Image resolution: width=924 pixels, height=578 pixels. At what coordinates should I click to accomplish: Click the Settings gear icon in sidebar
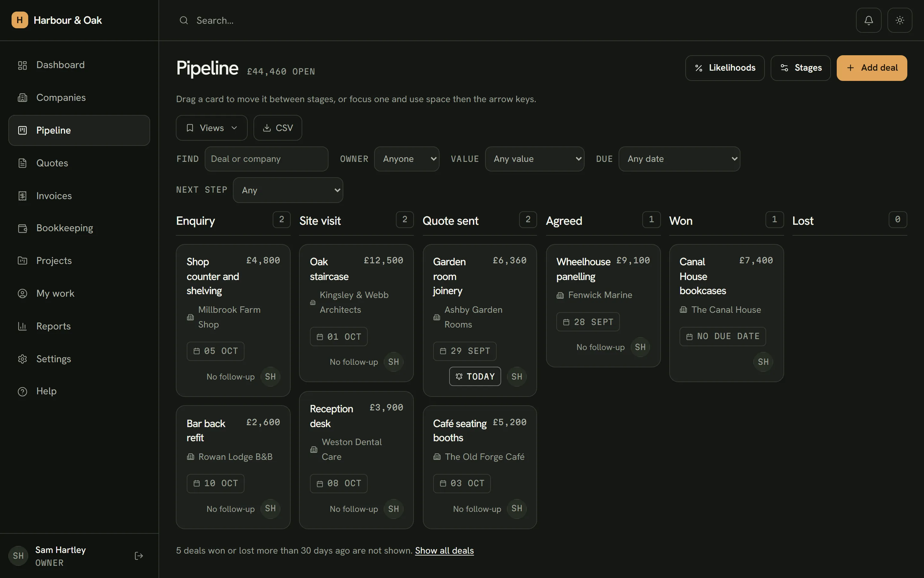[22, 359]
